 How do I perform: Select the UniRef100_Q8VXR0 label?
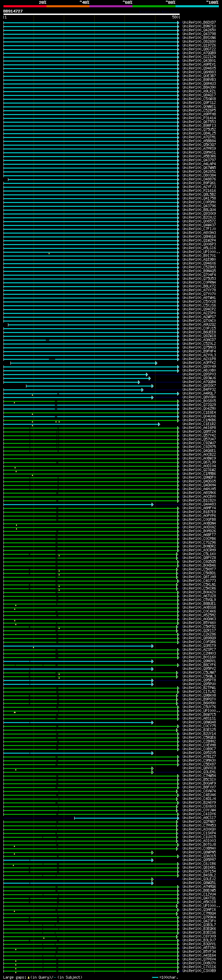[199, 397]
